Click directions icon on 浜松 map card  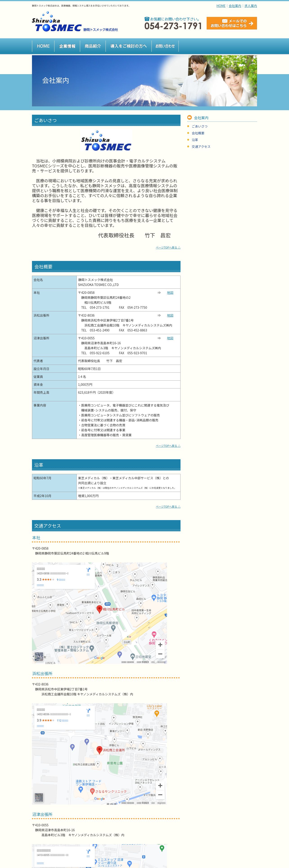pyautogui.click(x=88, y=710)
